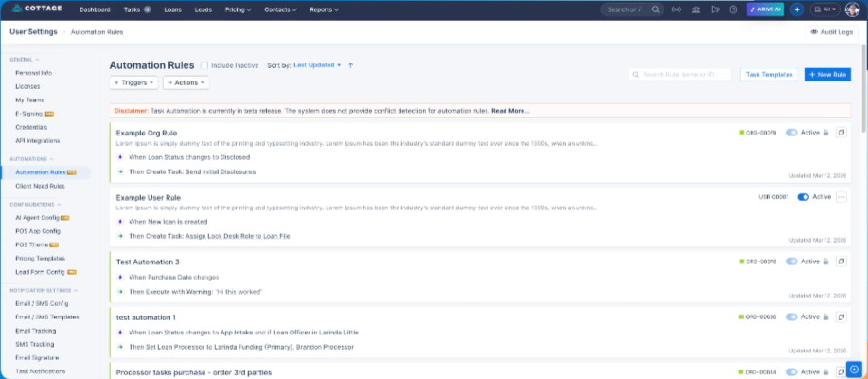Open the three-dots menu for Example User Rule
Image resolution: width=868 pixels, height=379 pixels.
[x=841, y=197]
